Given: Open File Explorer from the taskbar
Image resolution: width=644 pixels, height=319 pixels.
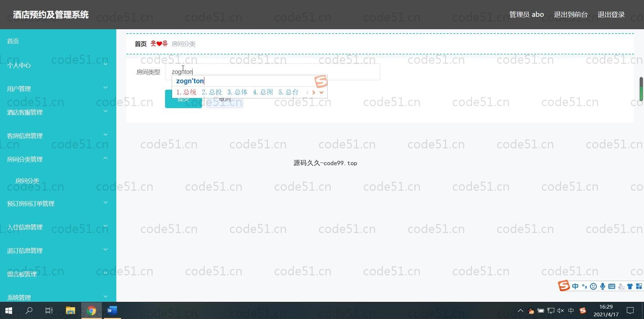Looking at the screenshot, I should (x=70, y=311).
